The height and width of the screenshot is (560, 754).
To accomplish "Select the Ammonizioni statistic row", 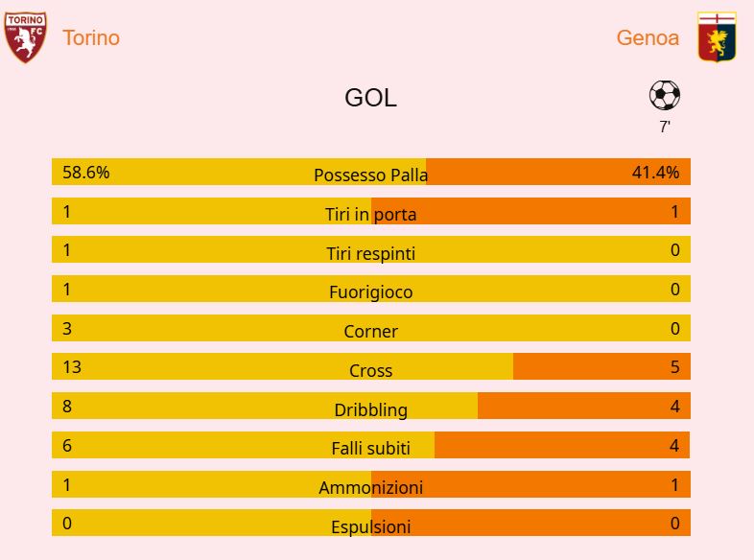I will (x=370, y=487).
